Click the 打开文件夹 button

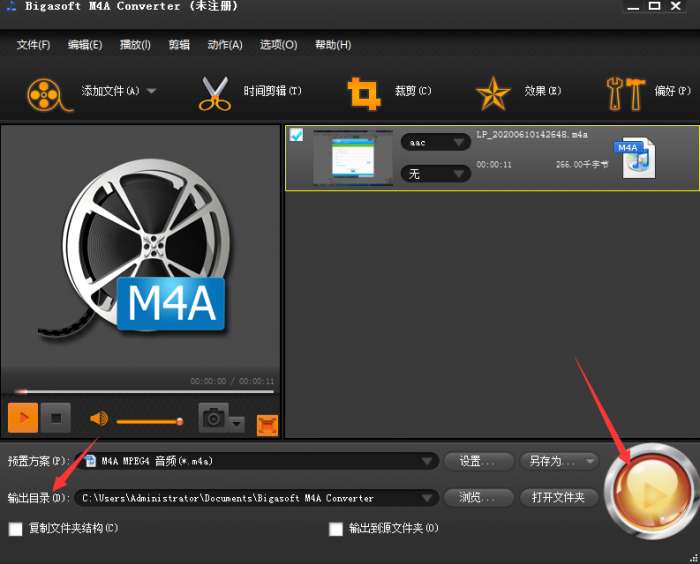click(x=558, y=497)
